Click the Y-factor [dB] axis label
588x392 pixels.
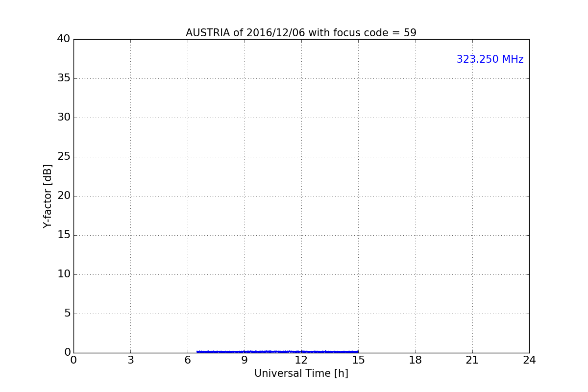pyautogui.click(x=48, y=196)
